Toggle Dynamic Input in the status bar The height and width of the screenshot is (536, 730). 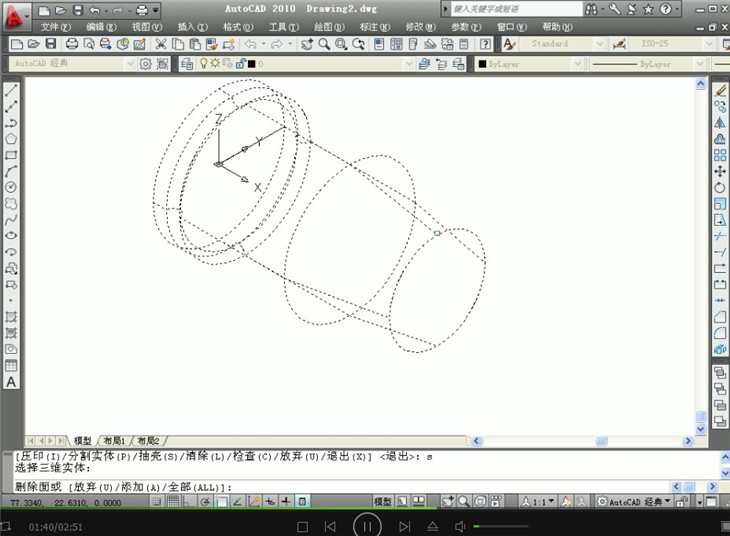click(270, 502)
